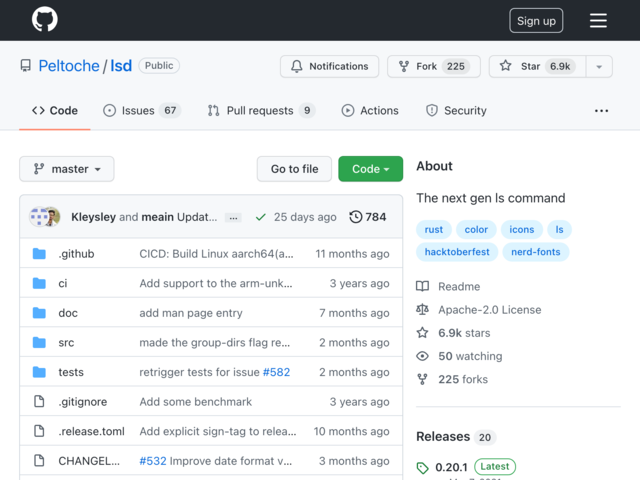Click the .gitignore file icon
The height and width of the screenshot is (480, 640).
pyautogui.click(x=39, y=402)
